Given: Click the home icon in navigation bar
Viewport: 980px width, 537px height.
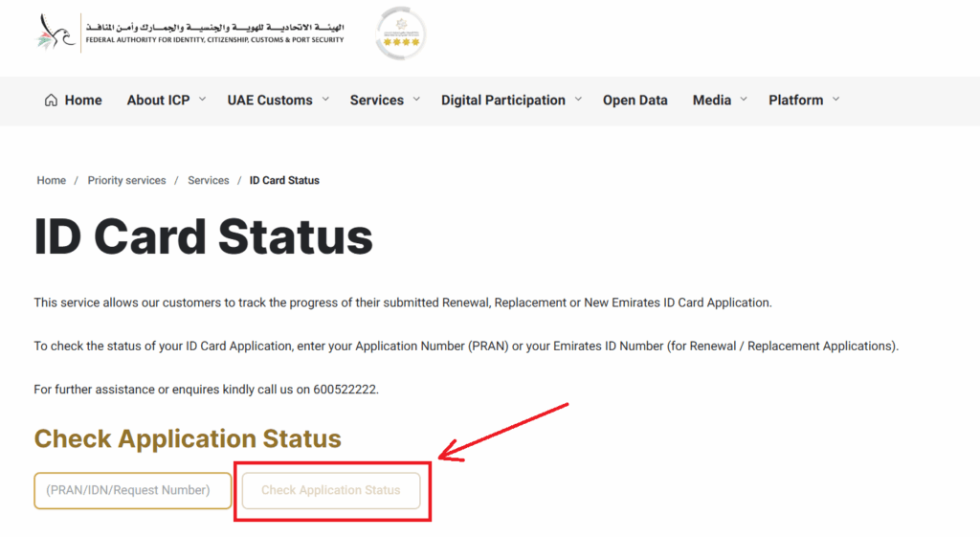Looking at the screenshot, I should (x=51, y=100).
